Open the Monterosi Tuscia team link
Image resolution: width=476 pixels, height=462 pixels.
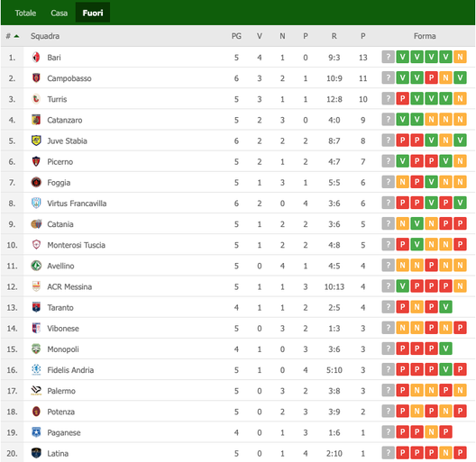(x=77, y=245)
